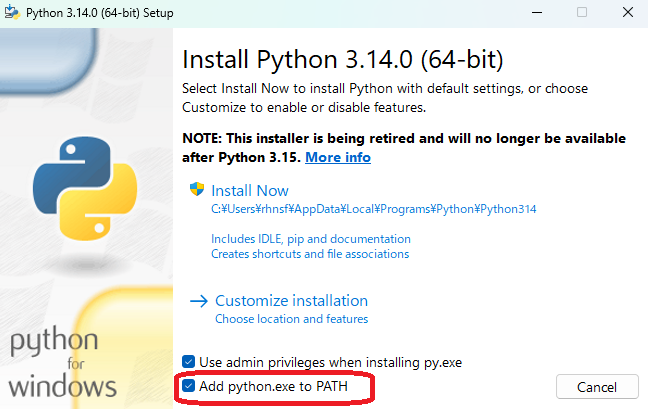
Task: Click "Includes IDLE, pip and documentation" text
Action: 311,239
